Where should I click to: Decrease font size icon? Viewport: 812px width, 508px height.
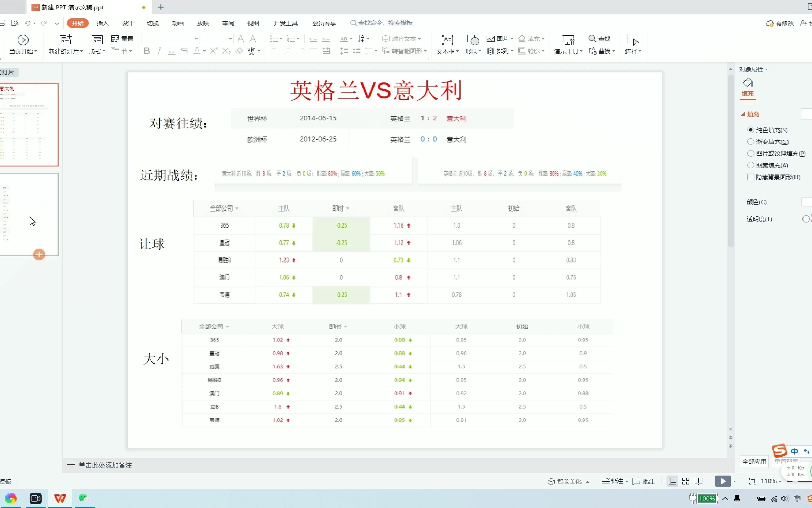(254, 39)
